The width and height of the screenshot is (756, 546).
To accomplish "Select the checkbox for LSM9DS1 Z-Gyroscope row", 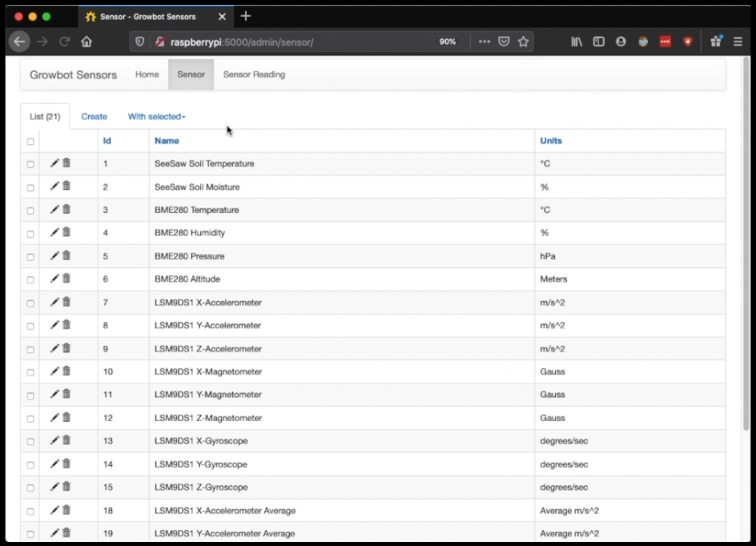I will (x=30, y=488).
